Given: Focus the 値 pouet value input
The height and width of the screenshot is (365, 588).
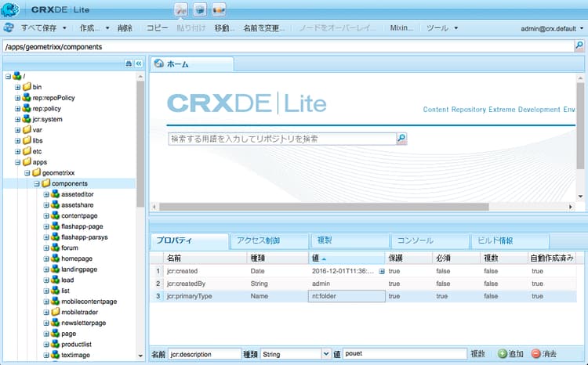Looking at the screenshot, I should 405,354.
